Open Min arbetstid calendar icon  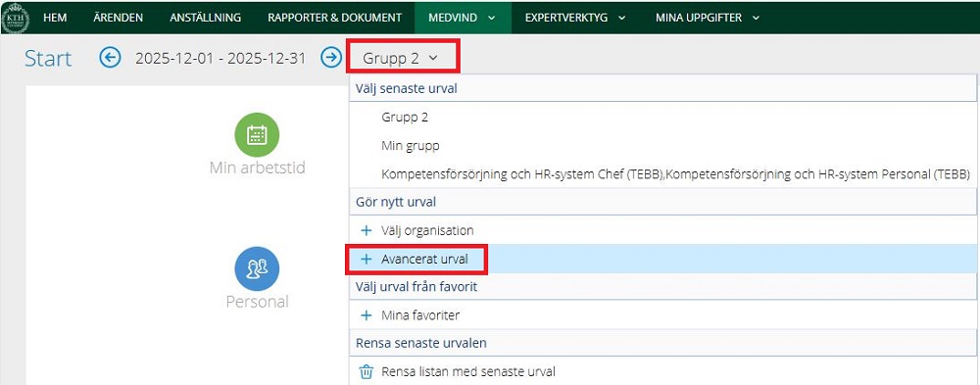click(x=257, y=135)
